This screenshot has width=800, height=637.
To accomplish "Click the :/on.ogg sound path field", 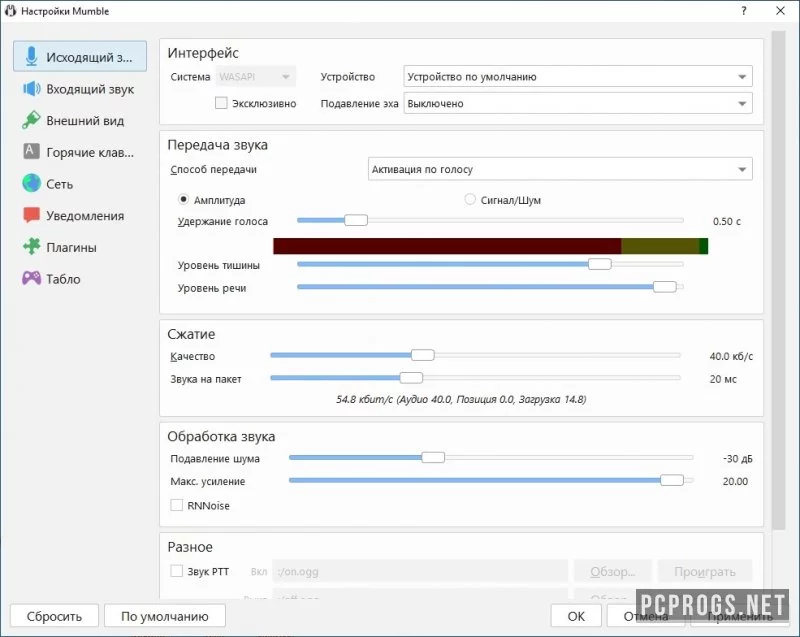I will [420, 571].
